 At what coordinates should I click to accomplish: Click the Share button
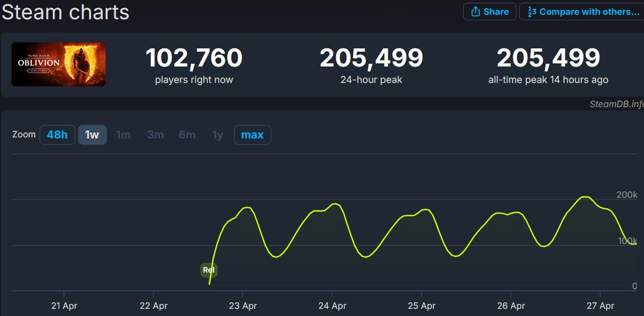coord(489,12)
